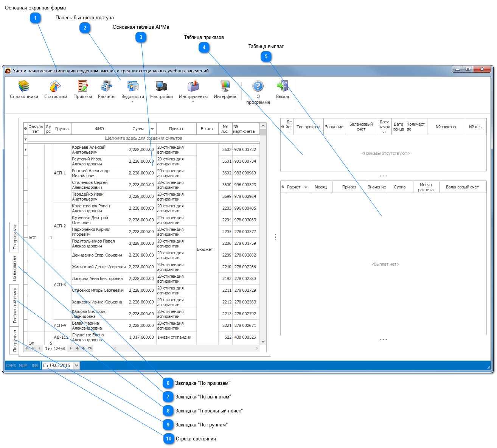Open the Расчет column filter dropdown
Viewport: 497px width, 448px height.
coord(306,187)
